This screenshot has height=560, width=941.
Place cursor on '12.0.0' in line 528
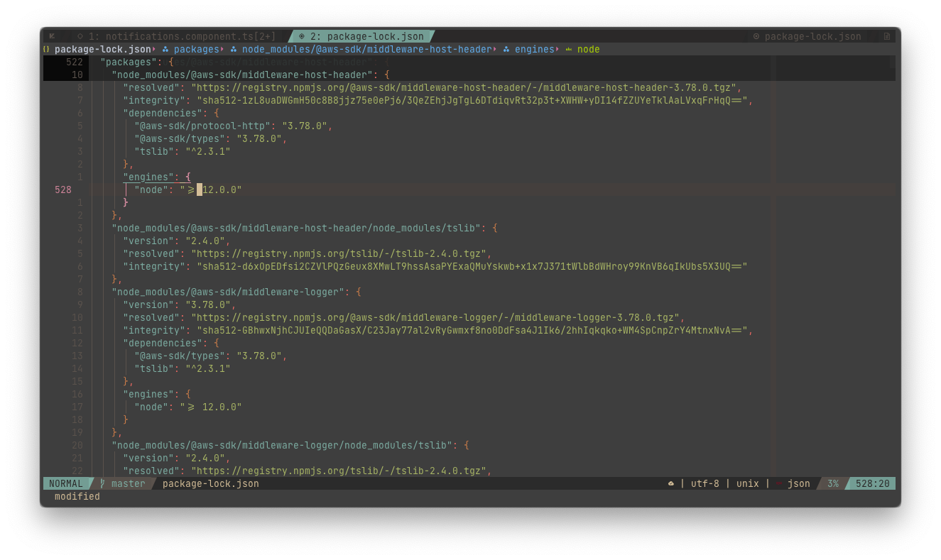[x=219, y=190]
